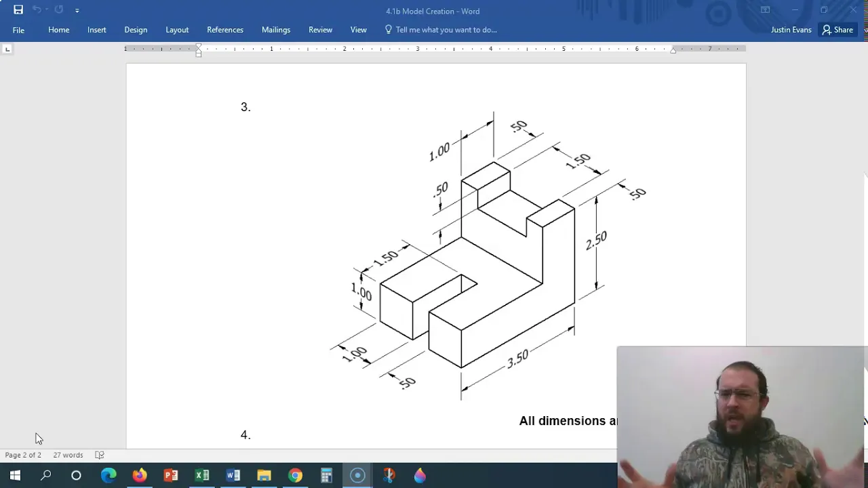Click the Undo arrow icon
The image size is (868, 488).
(37, 10)
